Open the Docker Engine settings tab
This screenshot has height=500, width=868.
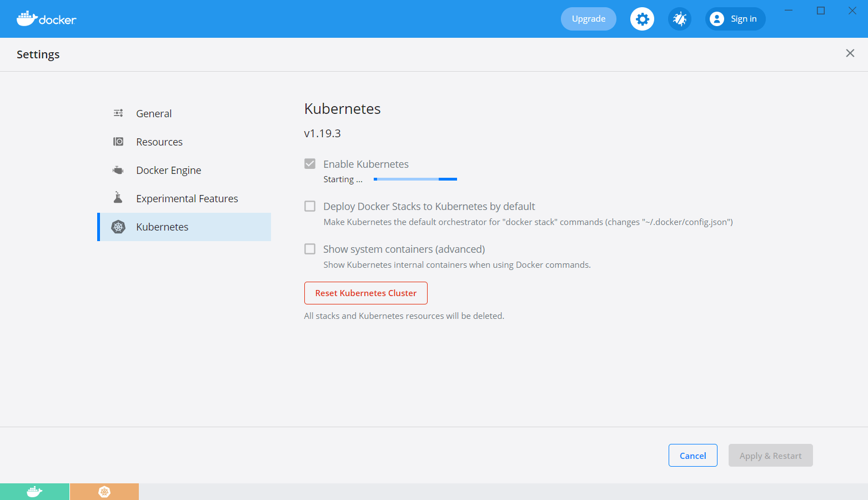(x=184, y=170)
